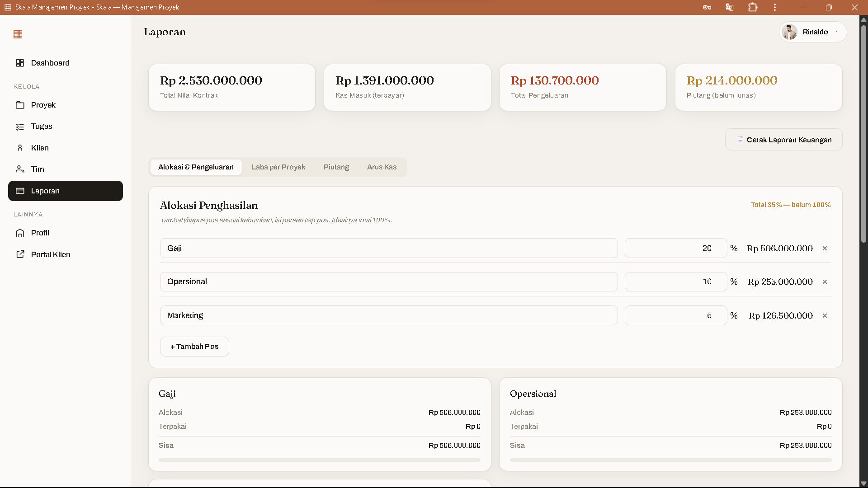Click the Opersional percent field showing 10

tap(676, 282)
